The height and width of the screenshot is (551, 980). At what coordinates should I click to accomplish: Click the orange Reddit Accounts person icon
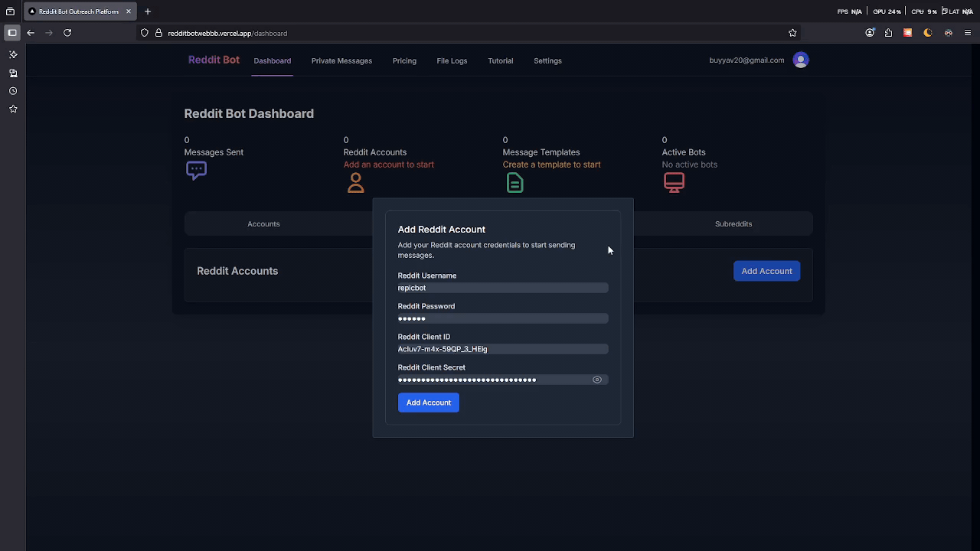(x=355, y=182)
